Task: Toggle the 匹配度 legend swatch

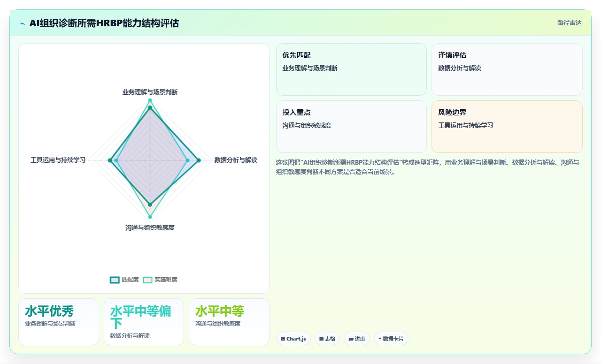Action: (x=115, y=280)
